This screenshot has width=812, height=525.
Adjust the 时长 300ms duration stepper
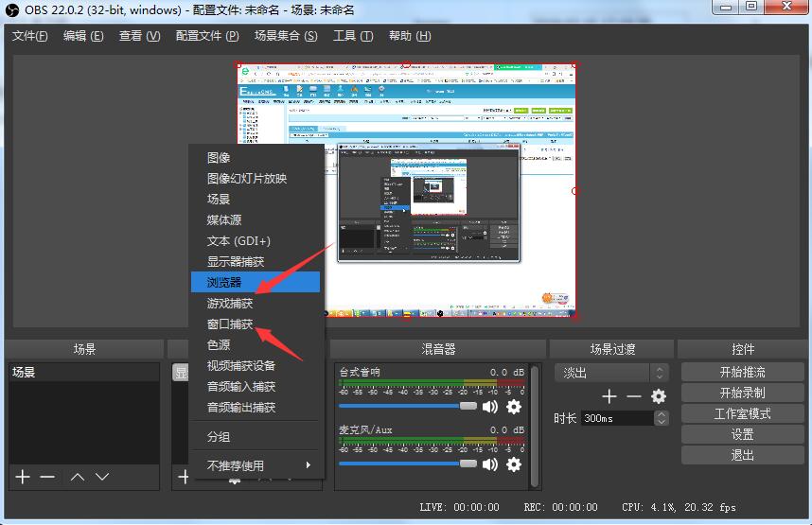click(661, 418)
